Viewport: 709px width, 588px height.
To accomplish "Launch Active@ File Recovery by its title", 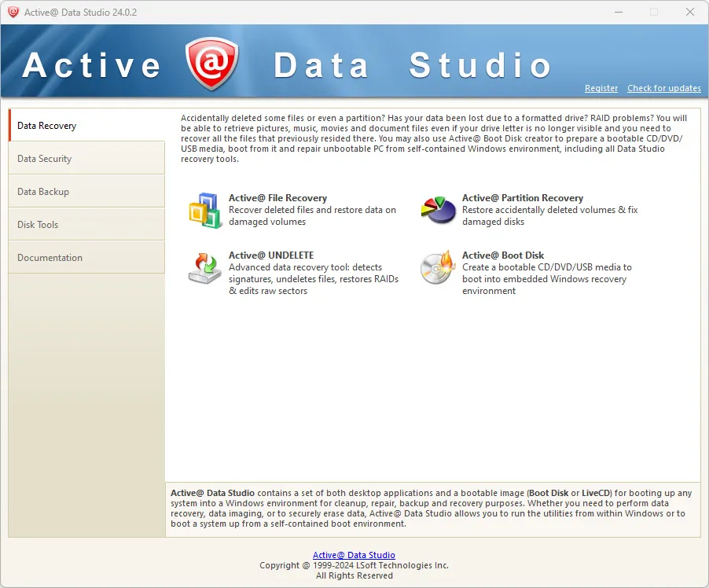I will point(277,197).
